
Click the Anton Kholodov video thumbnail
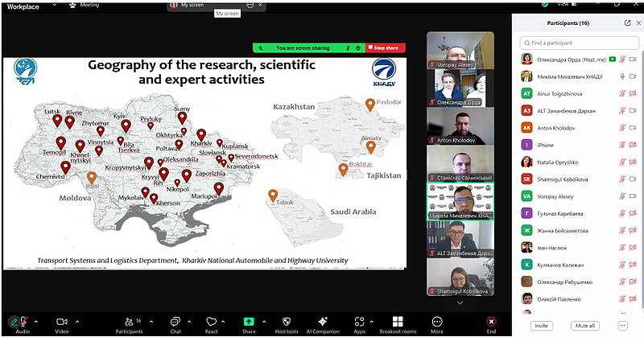(460, 125)
